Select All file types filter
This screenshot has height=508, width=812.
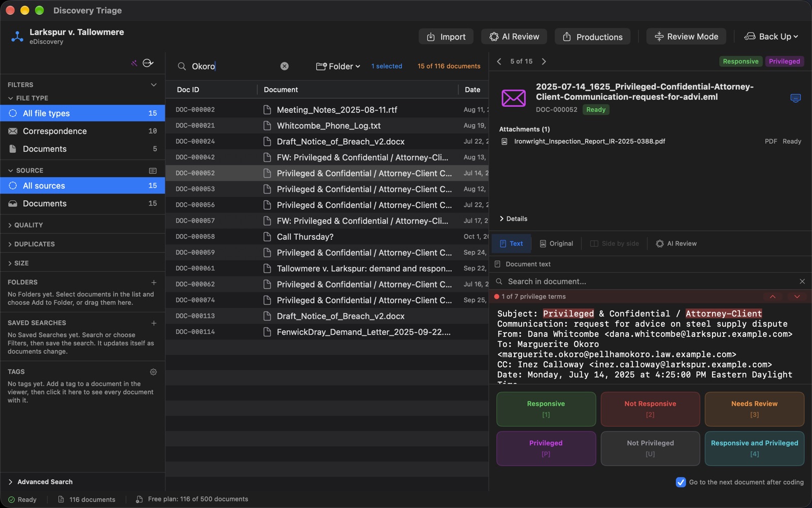click(83, 113)
